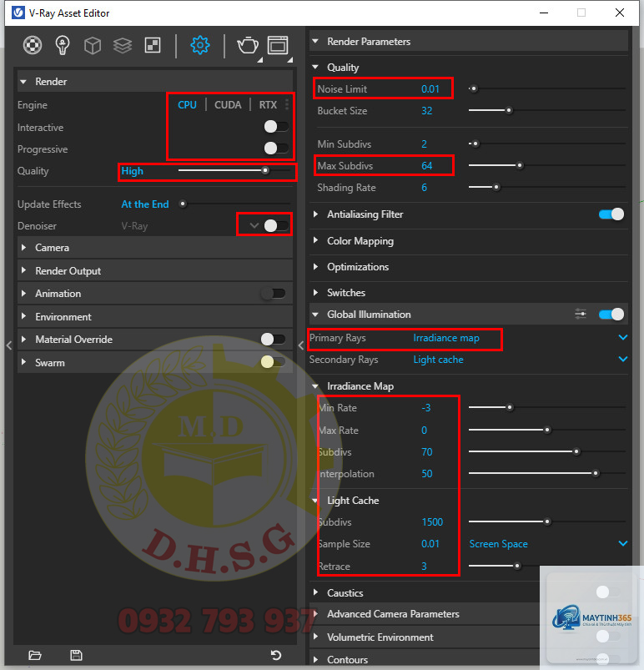Click the Open folder icon at bottom
Viewport: 644px width, 670px height.
pos(34,655)
